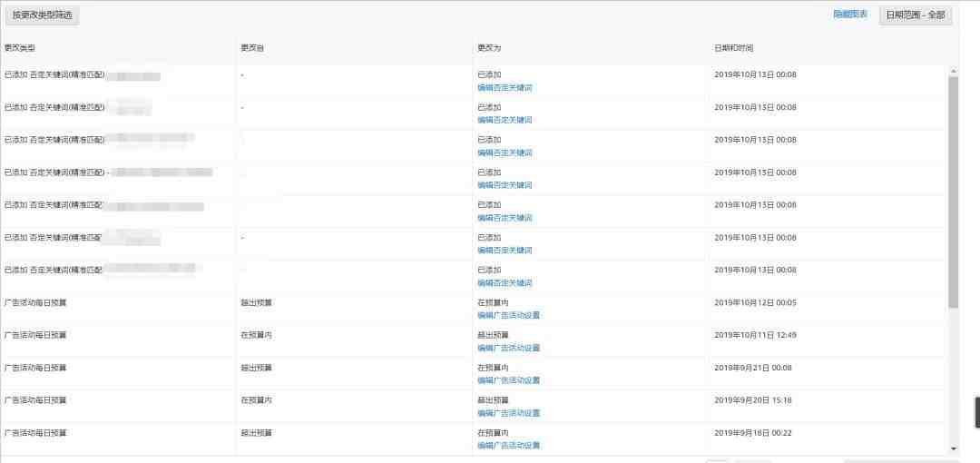Select the 更改自 column header
The width and height of the screenshot is (980, 463).
click(252, 47)
